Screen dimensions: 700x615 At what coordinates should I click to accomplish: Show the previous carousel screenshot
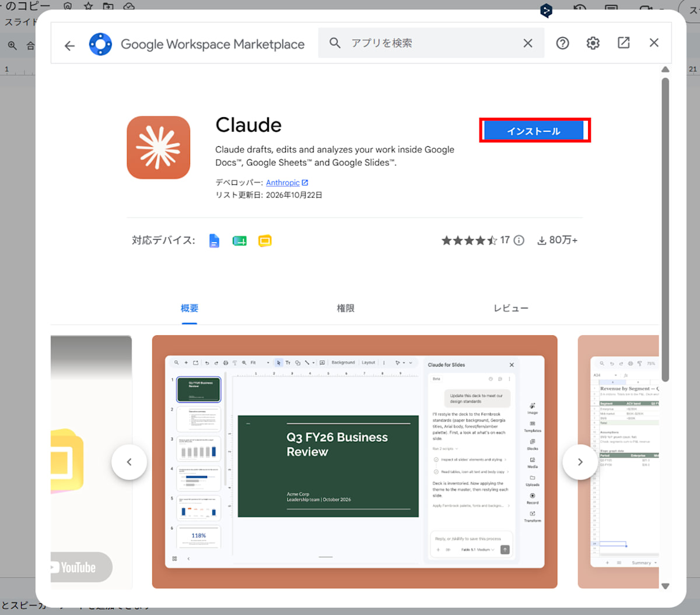point(129,462)
